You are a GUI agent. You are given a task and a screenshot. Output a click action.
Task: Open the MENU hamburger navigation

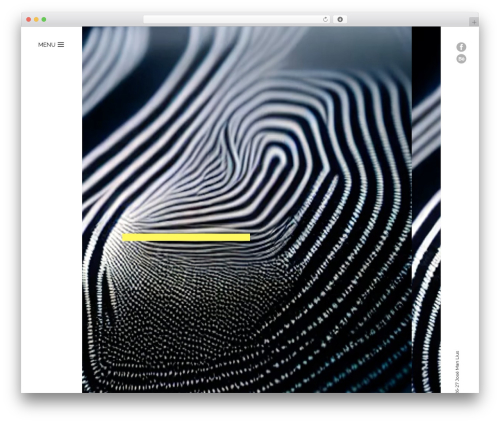[x=51, y=45]
